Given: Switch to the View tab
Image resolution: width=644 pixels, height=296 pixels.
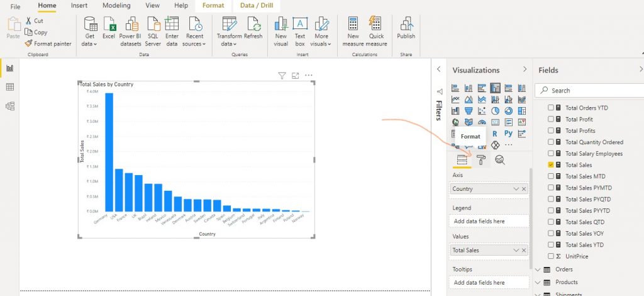Looking at the screenshot, I should [153, 6].
